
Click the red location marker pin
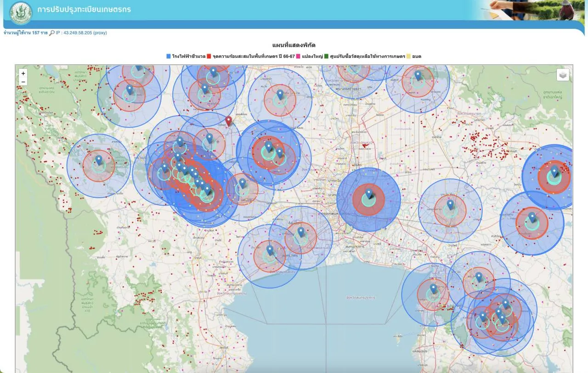pyautogui.click(x=228, y=121)
